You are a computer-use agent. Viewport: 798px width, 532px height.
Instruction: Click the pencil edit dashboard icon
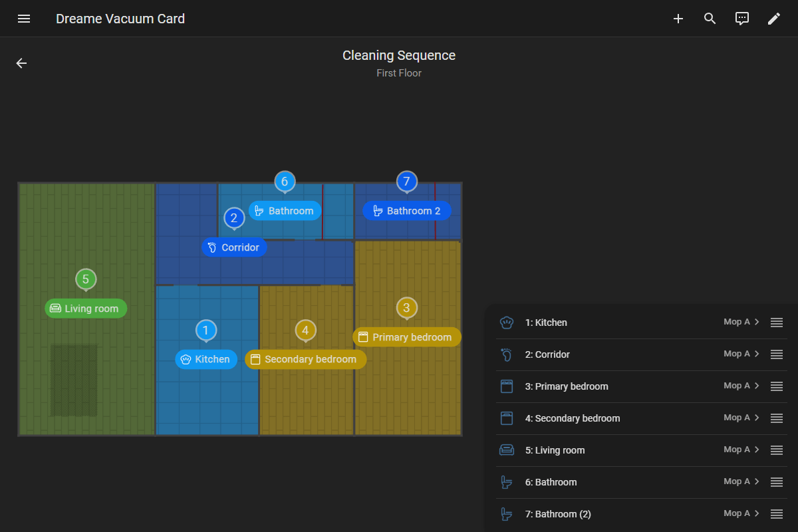(774, 19)
